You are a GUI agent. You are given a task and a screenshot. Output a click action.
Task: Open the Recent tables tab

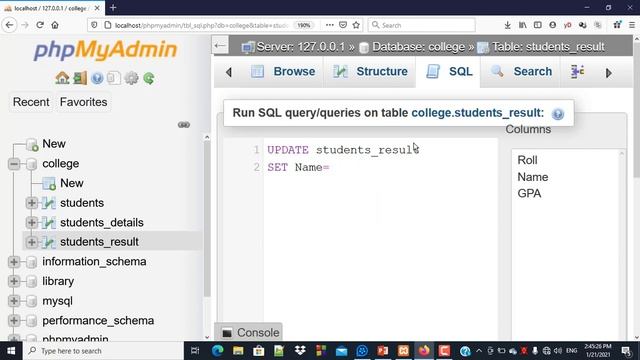point(31,102)
